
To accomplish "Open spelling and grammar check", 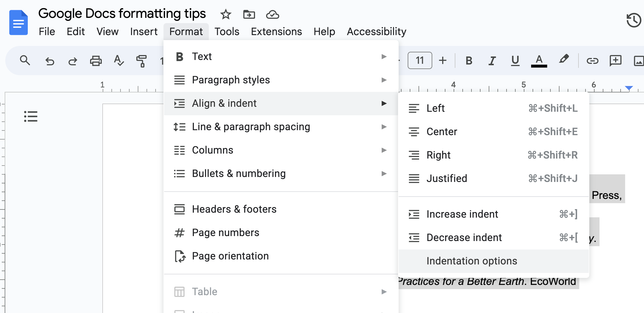I will (119, 61).
